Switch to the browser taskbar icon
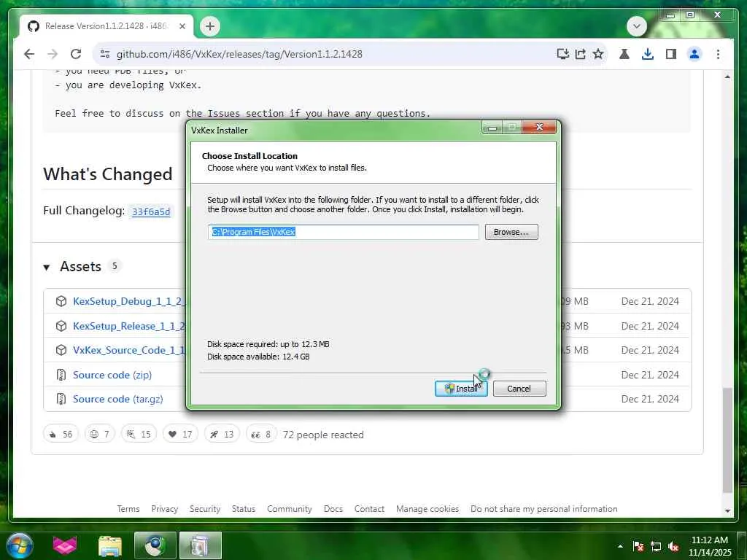This screenshot has height=560, width=747. pyautogui.click(x=155, y=545)
